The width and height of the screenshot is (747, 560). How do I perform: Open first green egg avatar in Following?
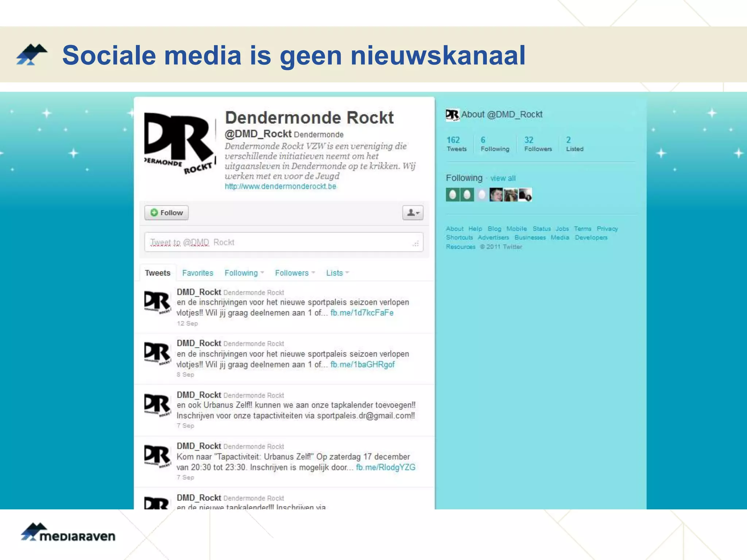coord(453,195)
